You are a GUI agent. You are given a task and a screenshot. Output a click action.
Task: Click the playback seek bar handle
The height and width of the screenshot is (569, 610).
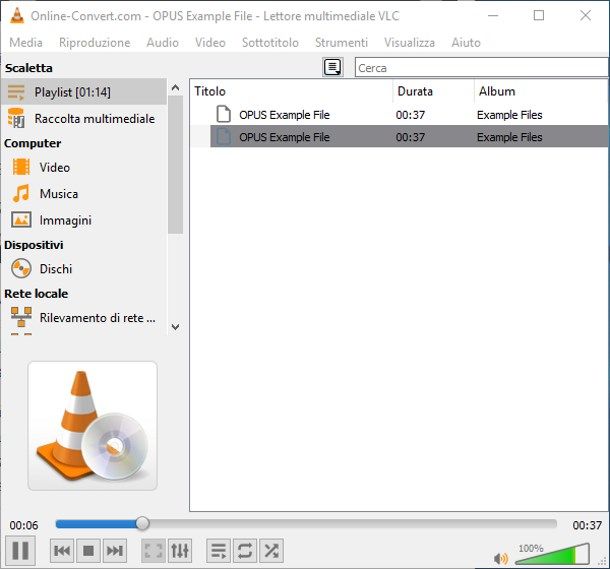click(142, 523)
